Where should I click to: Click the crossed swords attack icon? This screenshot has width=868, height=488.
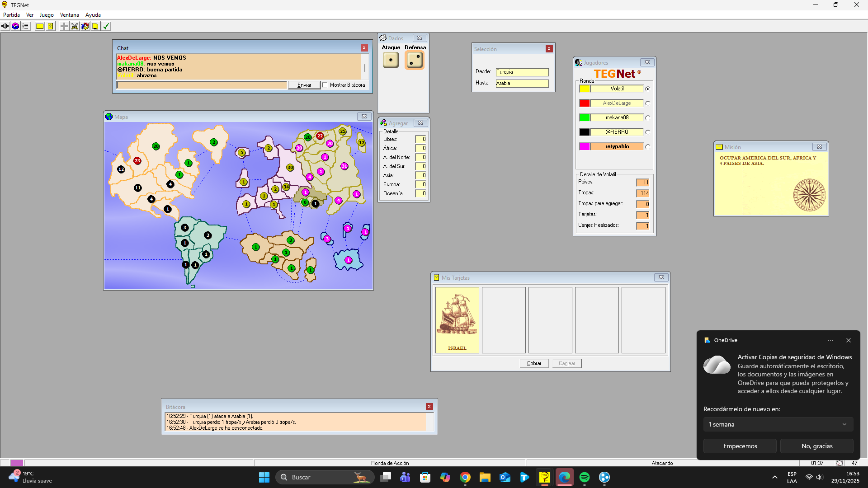[75, 26]
